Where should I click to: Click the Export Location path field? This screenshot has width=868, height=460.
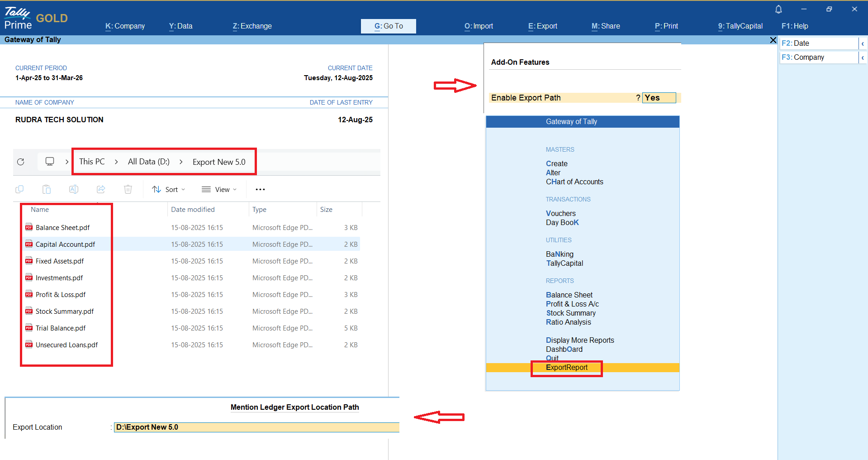(x=256, y=427)
